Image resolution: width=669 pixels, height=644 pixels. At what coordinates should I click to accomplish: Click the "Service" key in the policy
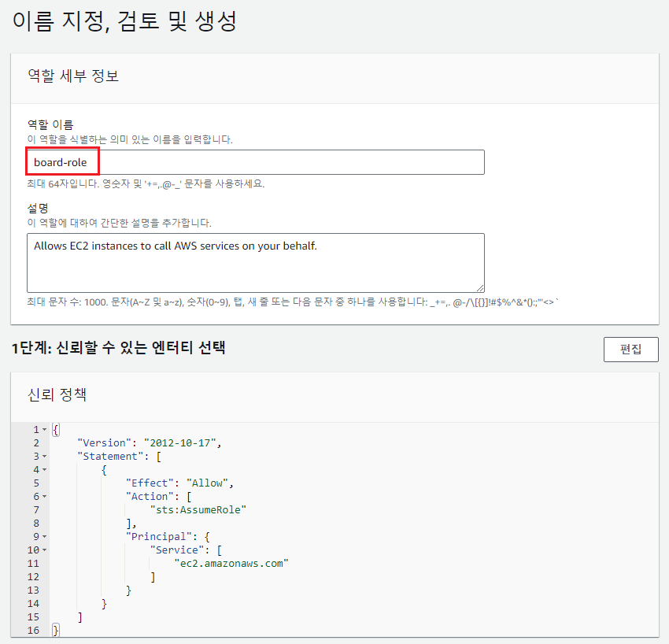click(177, 550)
